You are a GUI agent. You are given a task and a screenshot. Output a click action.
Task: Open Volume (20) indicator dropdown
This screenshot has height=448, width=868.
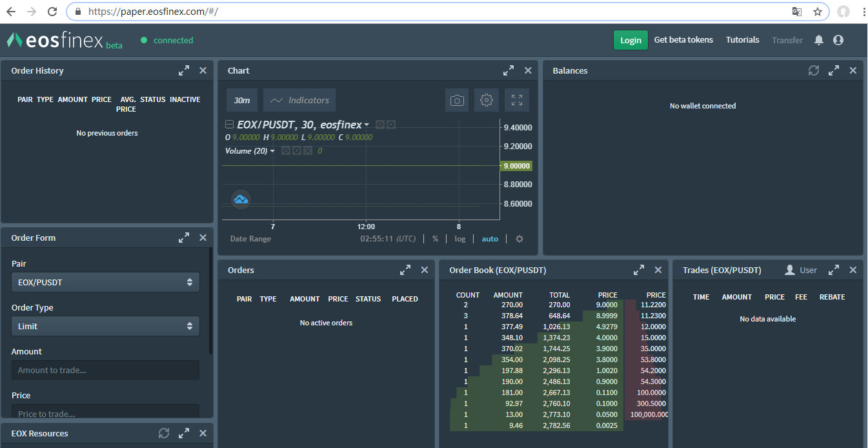[x=272, y=151]
